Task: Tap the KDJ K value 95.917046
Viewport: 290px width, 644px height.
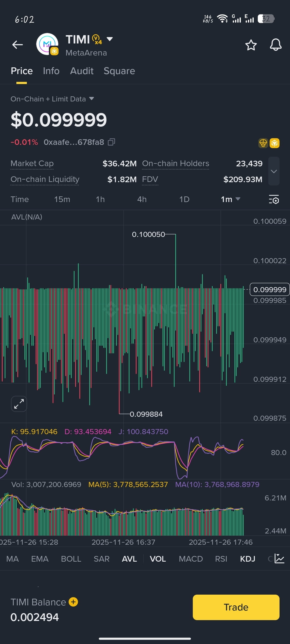Action: point(34,431)
